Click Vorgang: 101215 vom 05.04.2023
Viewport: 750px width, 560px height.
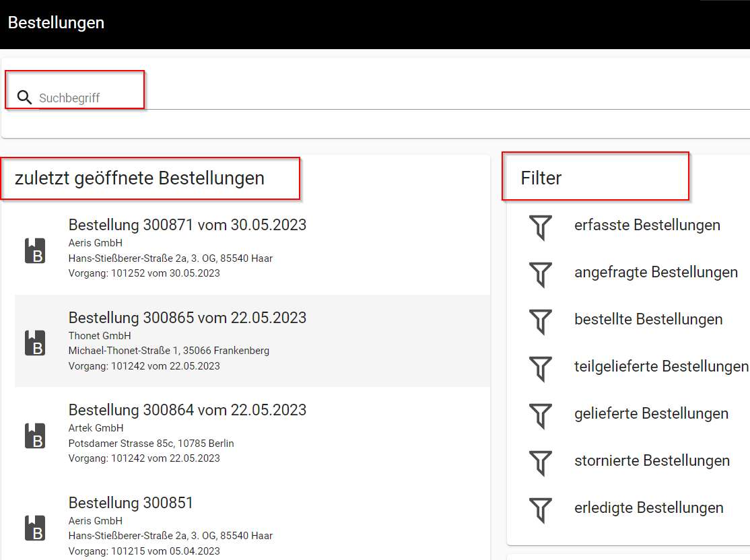click(x=144, y=551)
